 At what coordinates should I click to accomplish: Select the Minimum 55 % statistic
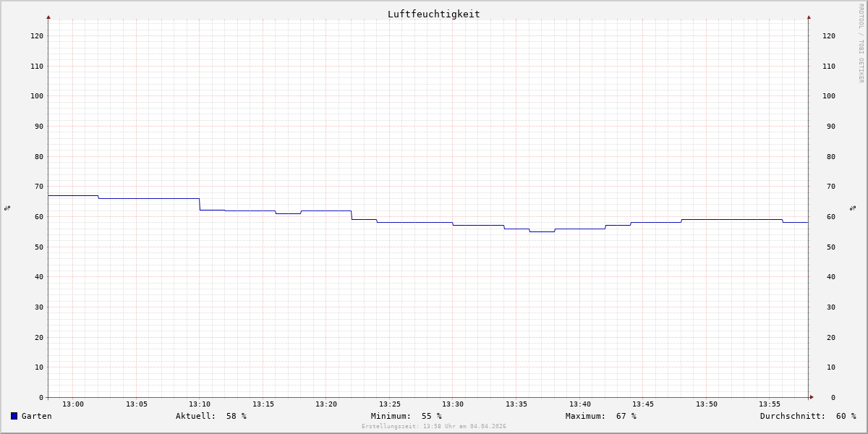pyautogui.click(x=406, y=416)
